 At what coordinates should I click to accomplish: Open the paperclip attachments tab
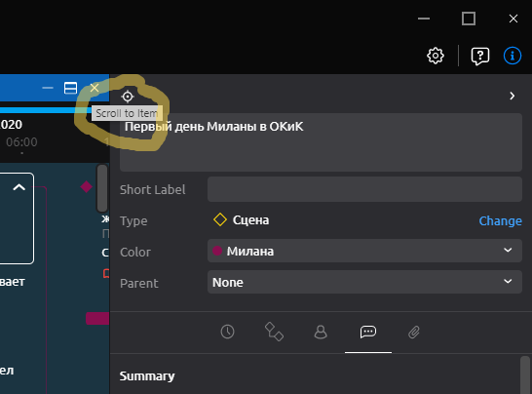[x=414, y=332]
